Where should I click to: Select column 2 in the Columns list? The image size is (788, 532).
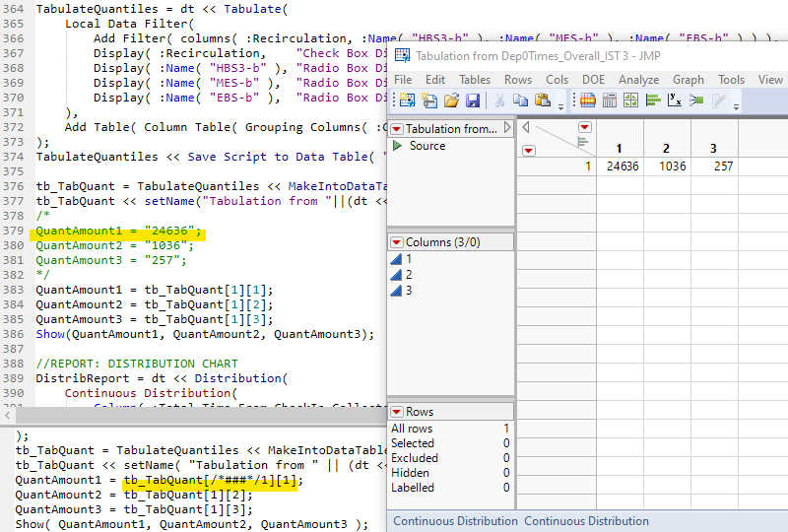point(409,275)
